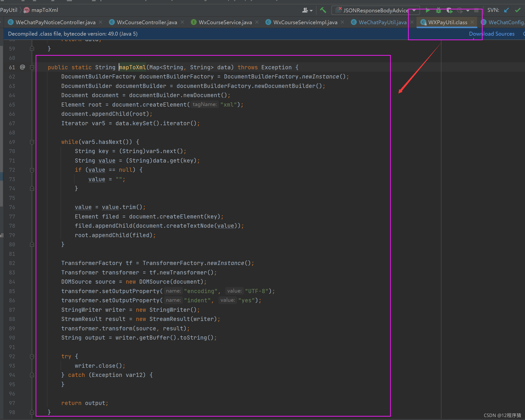
Task: Click the WXPayUtil.class tab
Action: pos(446,23)
